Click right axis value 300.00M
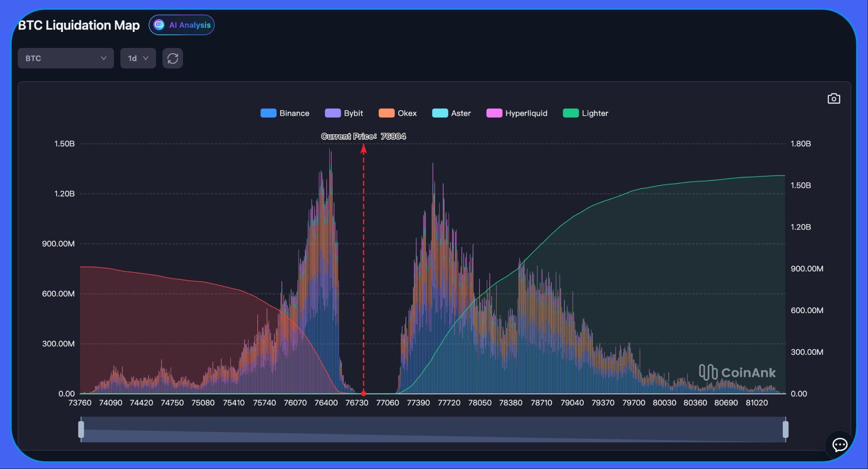 click(807, 352)
